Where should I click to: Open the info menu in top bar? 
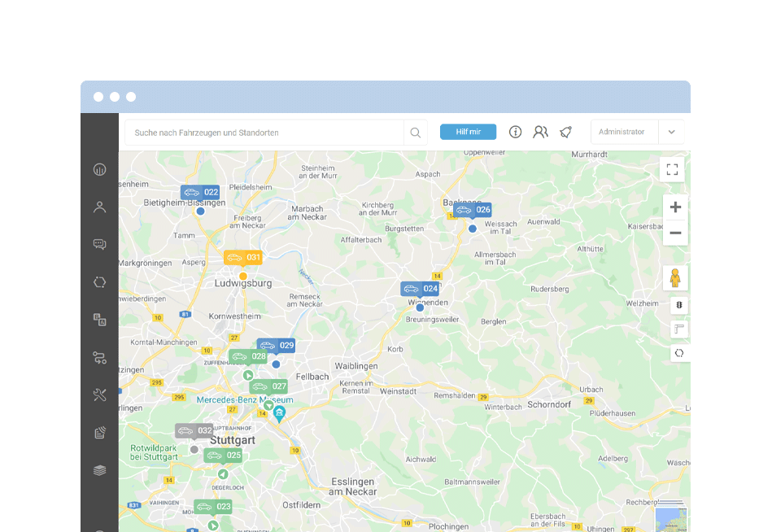click(x=515, y=131)
